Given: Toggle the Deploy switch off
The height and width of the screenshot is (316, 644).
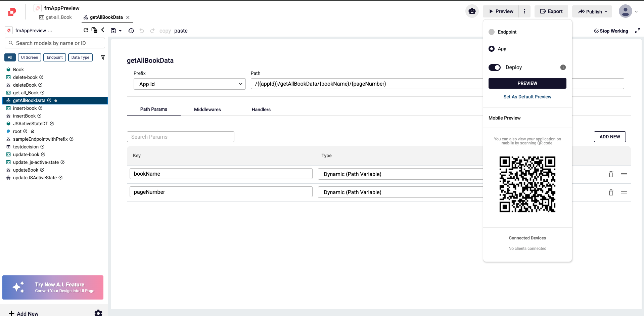Looking at the screenshot, I should tap(494, 67).
